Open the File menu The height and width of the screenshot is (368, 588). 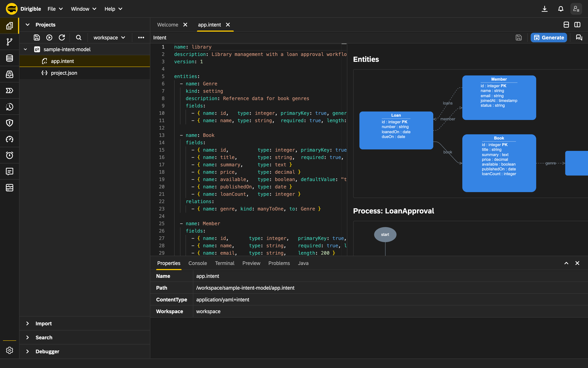[55, 9]
